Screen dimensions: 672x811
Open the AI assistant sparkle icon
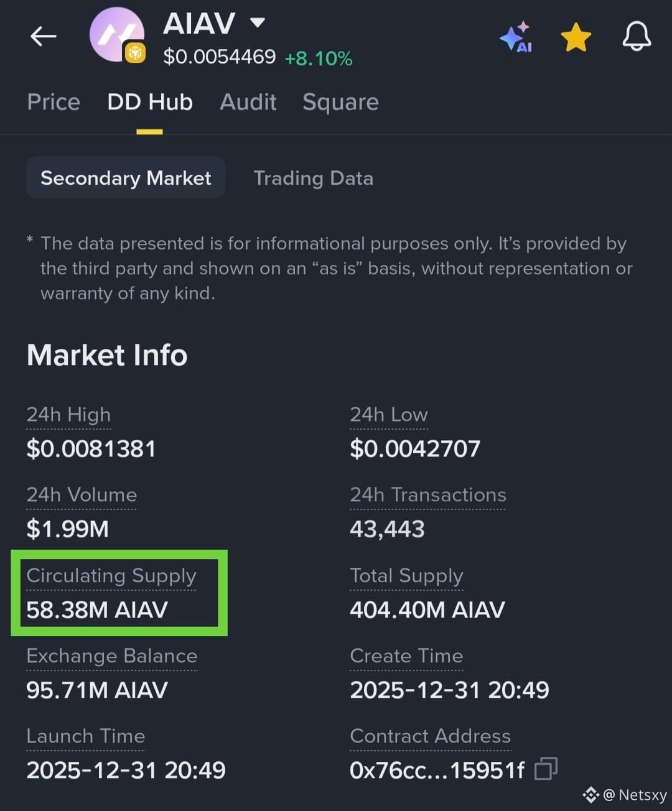(516, 37)
